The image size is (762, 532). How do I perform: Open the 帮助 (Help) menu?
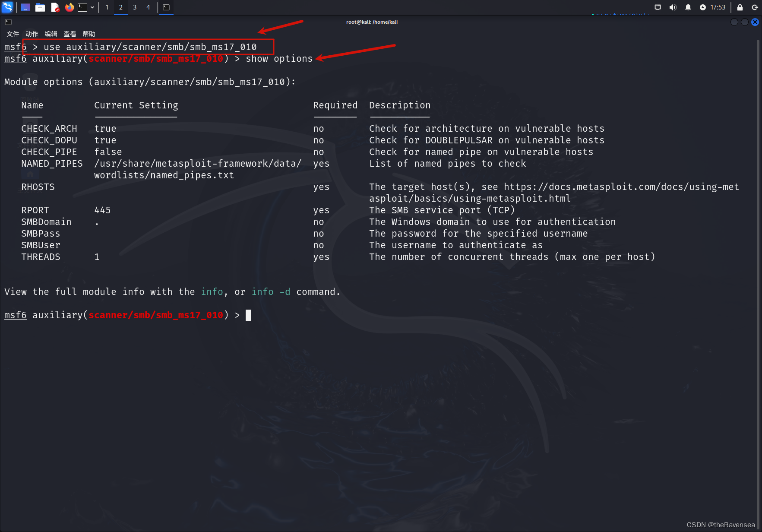point(89,34)
